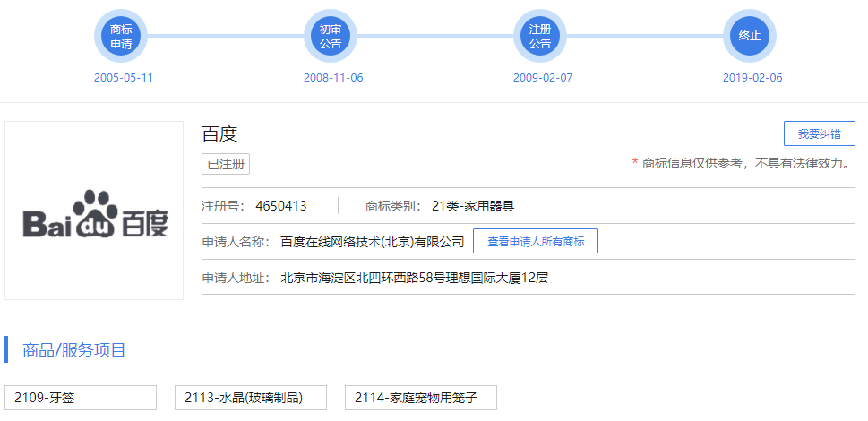
Task: Click the 2114-家庭宠物用笼子 item box
Action: tap(421, 398)
